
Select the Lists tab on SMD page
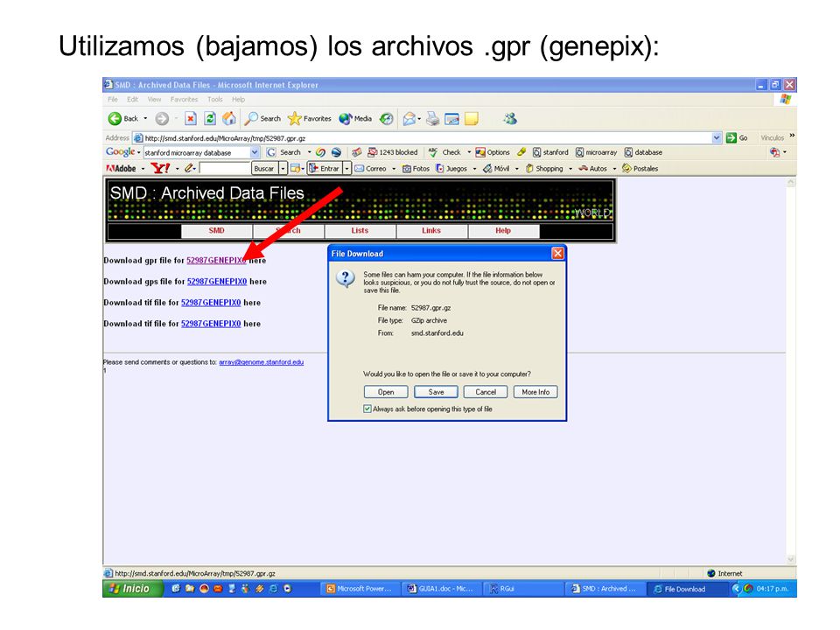tap(360, 231)
